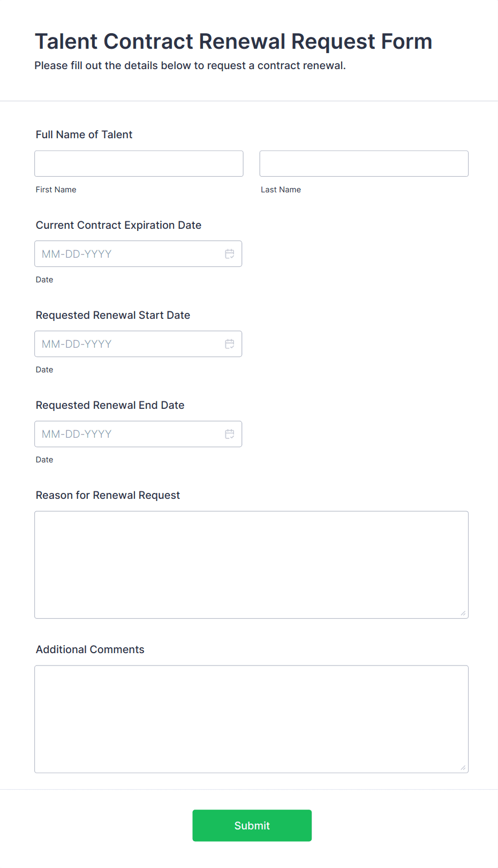The height and width of the screenshot is (868, 498).
Task: Click the First Name label below the input
Action: [x=56, y=189]
